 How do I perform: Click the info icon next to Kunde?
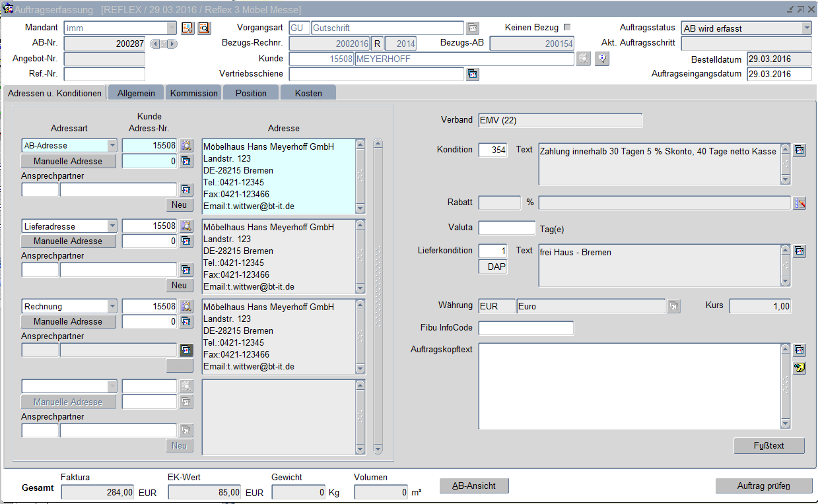(601, 59)
